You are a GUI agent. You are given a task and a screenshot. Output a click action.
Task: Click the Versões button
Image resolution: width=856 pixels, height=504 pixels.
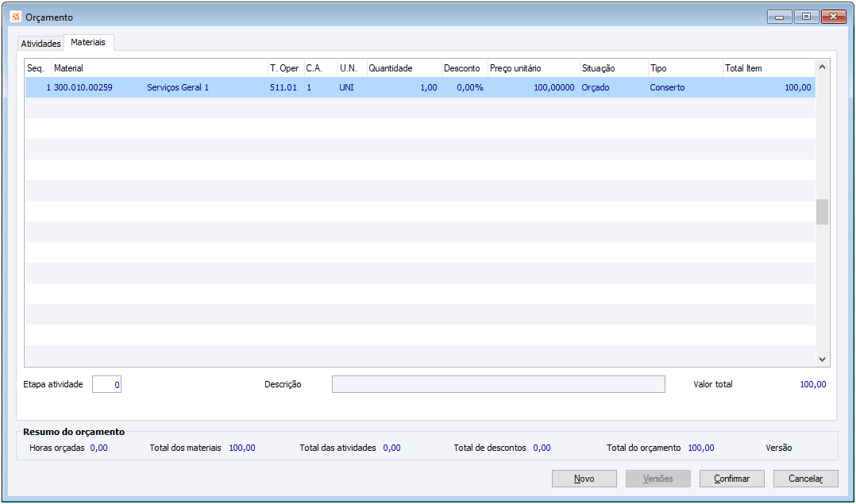(x=657, y=479)
